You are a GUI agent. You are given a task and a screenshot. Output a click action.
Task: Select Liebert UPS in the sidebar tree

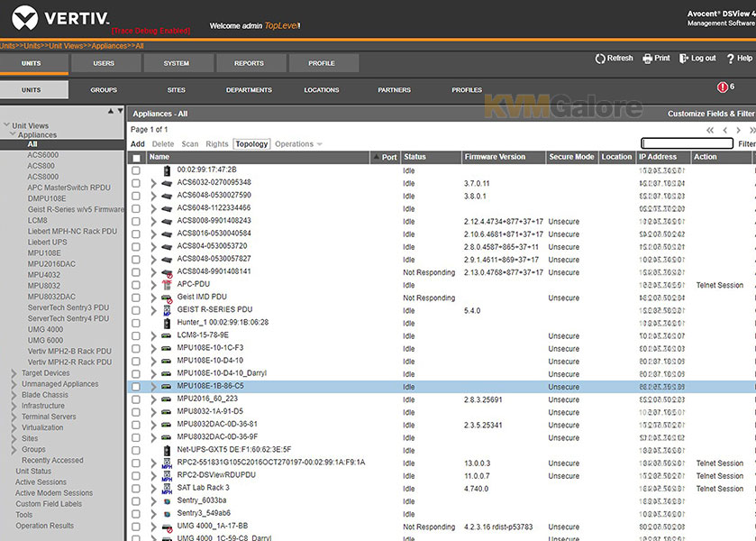pos(47,243)
